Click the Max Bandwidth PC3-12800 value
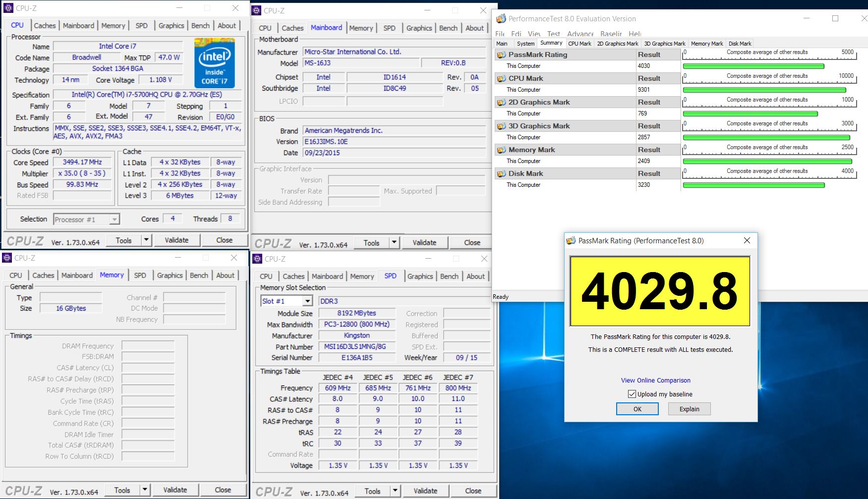The width and height of the screenshot is (868, 499). tap(357, 324)
